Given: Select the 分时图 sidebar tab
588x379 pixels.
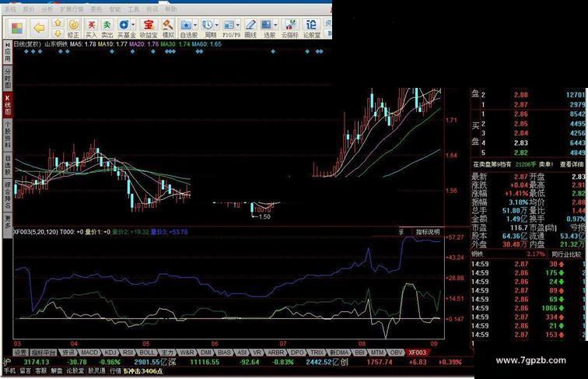Looking at the screenshot, I should (8, 78).
